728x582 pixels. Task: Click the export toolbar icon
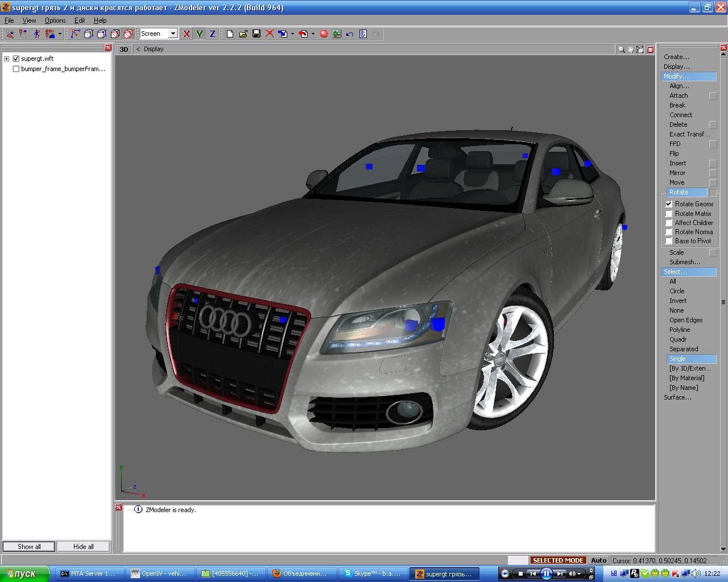[303, 34]
